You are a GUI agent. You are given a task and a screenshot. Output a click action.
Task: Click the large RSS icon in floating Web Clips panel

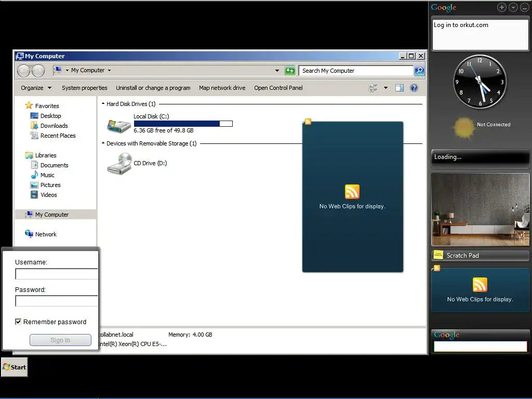352,192
